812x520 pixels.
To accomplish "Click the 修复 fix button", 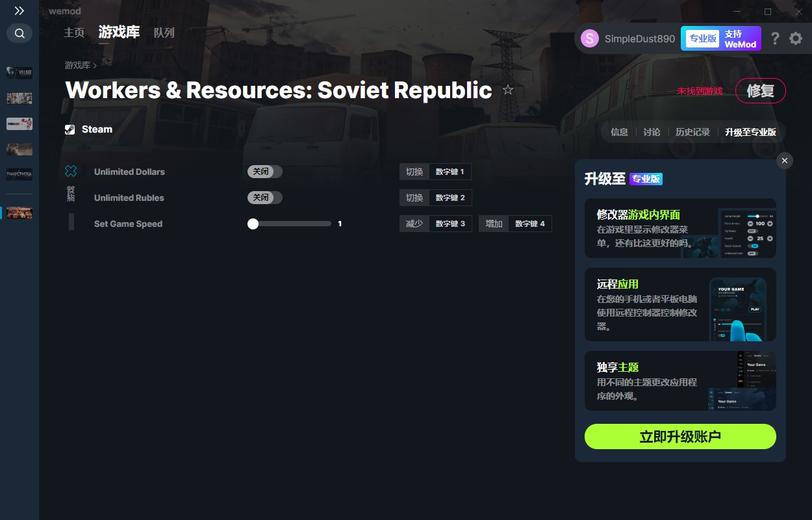I will (x=761, y=91).
